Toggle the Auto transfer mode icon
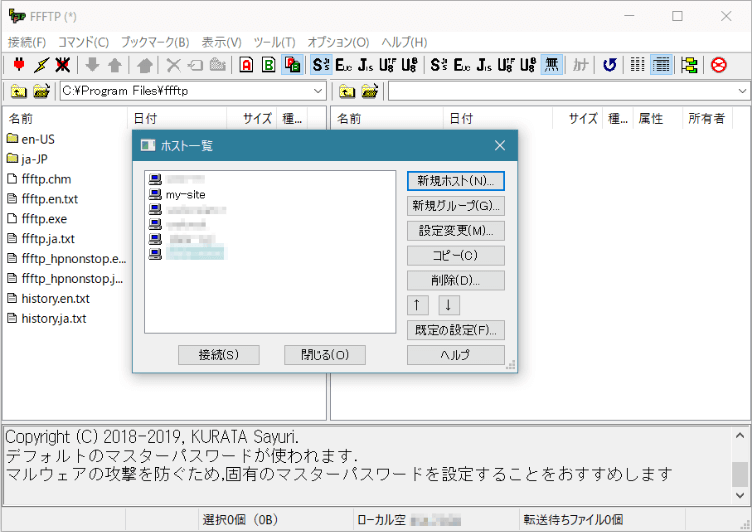 click(292, 65)
